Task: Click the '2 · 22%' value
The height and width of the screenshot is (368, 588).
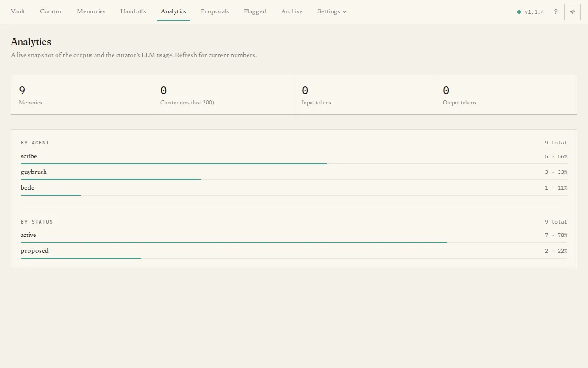Action: pyautogui.click(x=556, y=251)
